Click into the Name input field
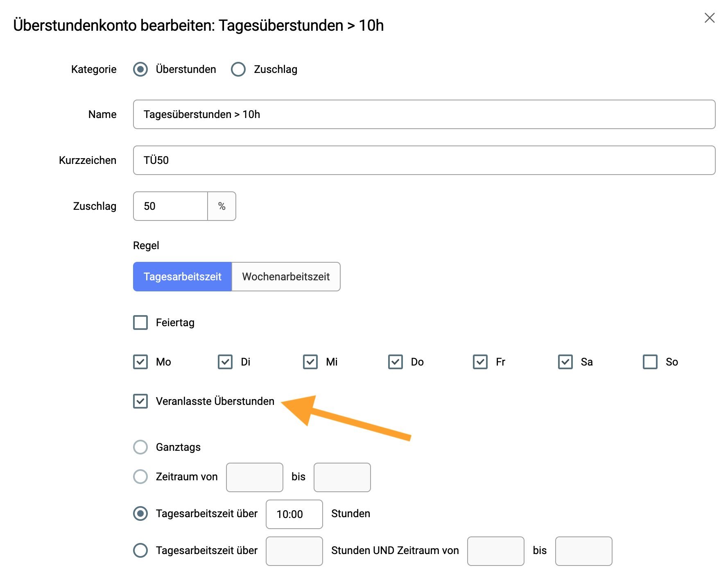The height and width of the screenshot is (577, 728). point(424,114)
